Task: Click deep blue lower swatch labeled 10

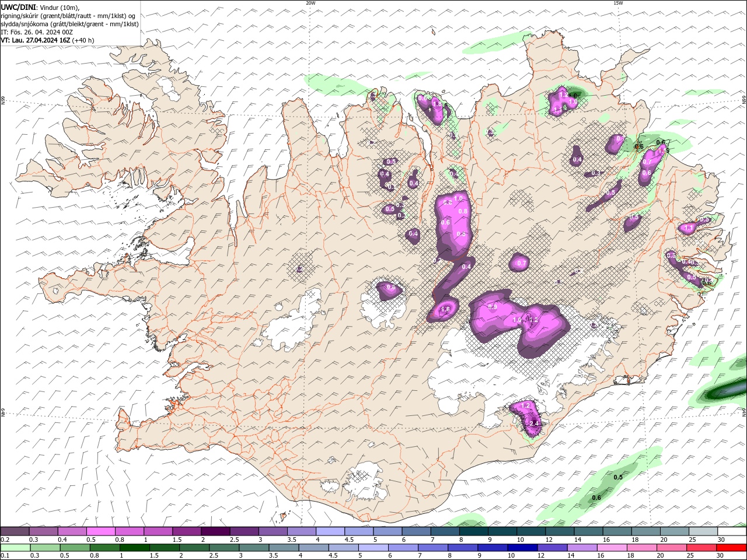Action: [x=522, y=548]
